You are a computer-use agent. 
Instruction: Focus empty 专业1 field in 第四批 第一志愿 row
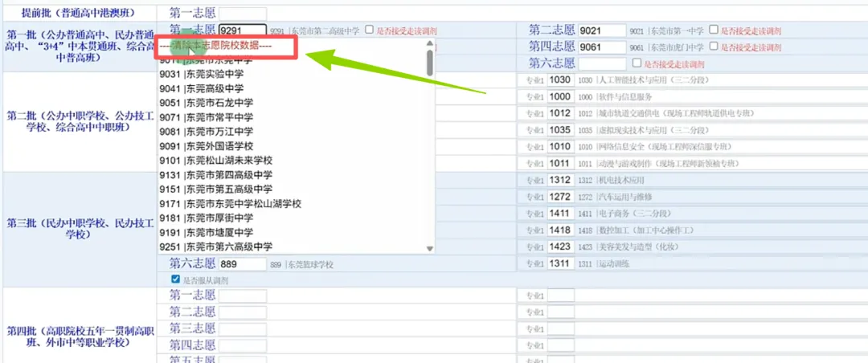pos(561,296)
